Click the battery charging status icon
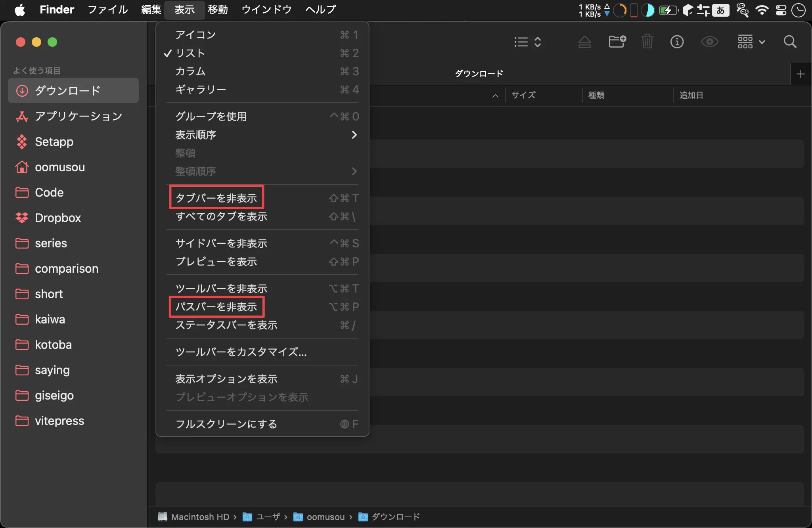The width and height of the screenshot is (812, 528). tap(668, 10)
